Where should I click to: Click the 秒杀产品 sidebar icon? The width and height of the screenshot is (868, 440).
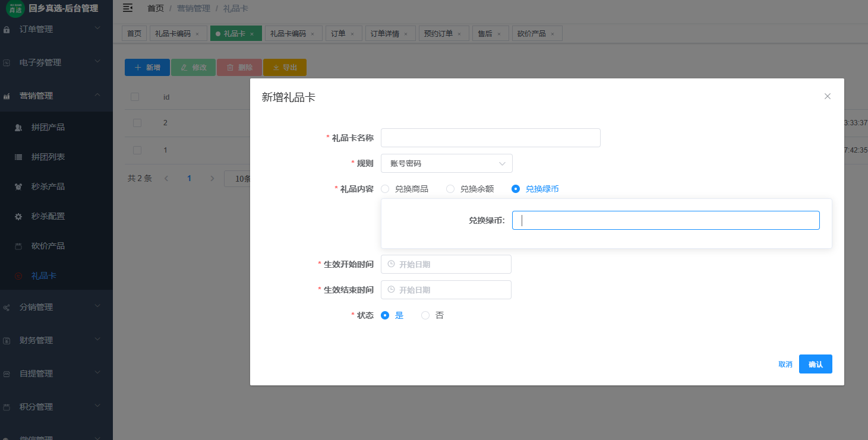pos(18,186)
